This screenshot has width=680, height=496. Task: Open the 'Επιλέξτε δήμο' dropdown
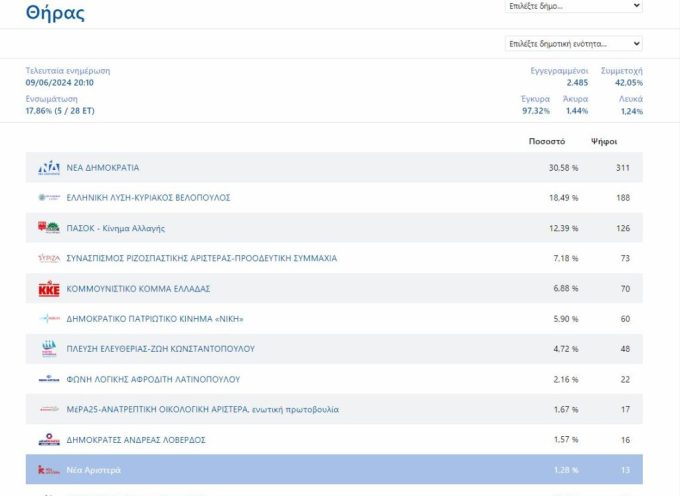coord(573,6)
